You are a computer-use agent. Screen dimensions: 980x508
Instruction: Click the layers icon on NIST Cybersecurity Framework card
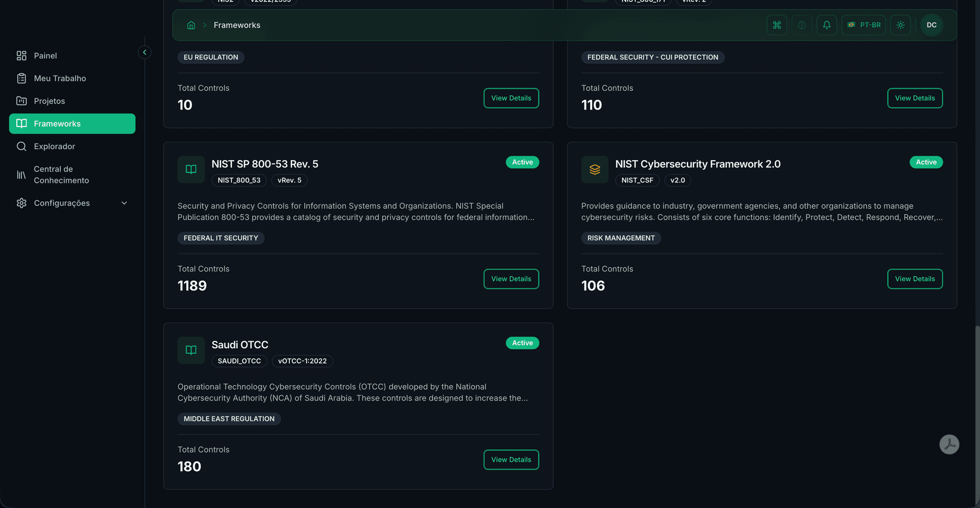(594, 169)
